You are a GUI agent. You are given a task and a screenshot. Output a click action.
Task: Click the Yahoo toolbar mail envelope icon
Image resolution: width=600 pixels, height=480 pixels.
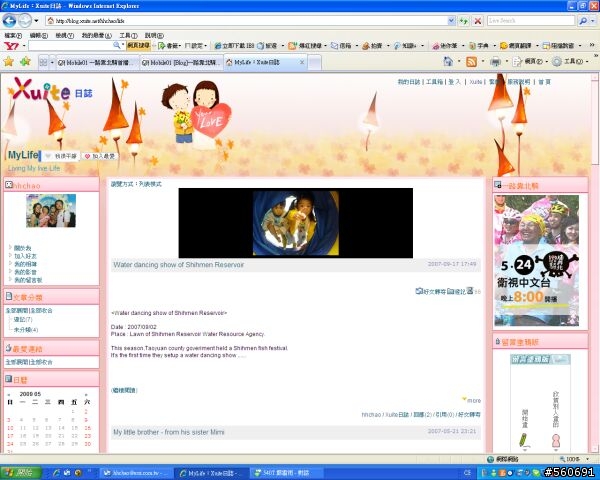(x=334, y=46)
